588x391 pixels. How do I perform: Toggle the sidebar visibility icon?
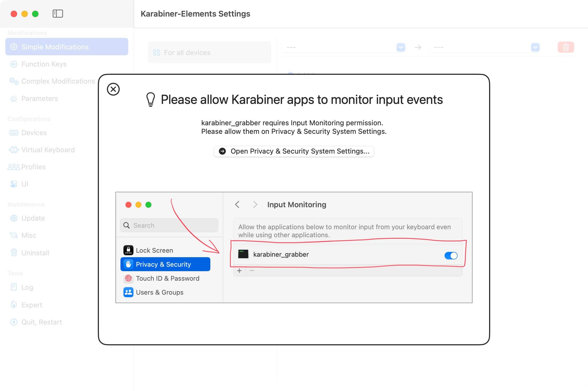[58, 14]
